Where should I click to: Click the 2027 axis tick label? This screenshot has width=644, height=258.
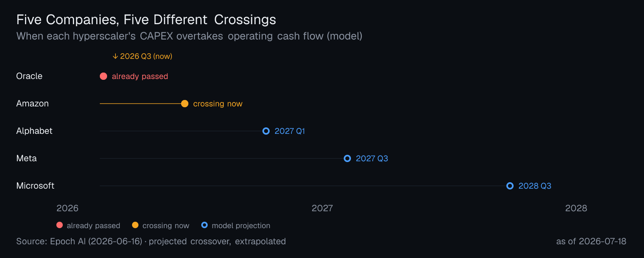point(322,208)
